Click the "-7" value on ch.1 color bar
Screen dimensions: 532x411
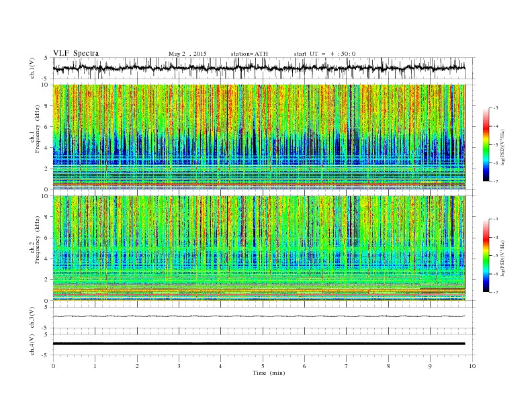click(495, 181)
